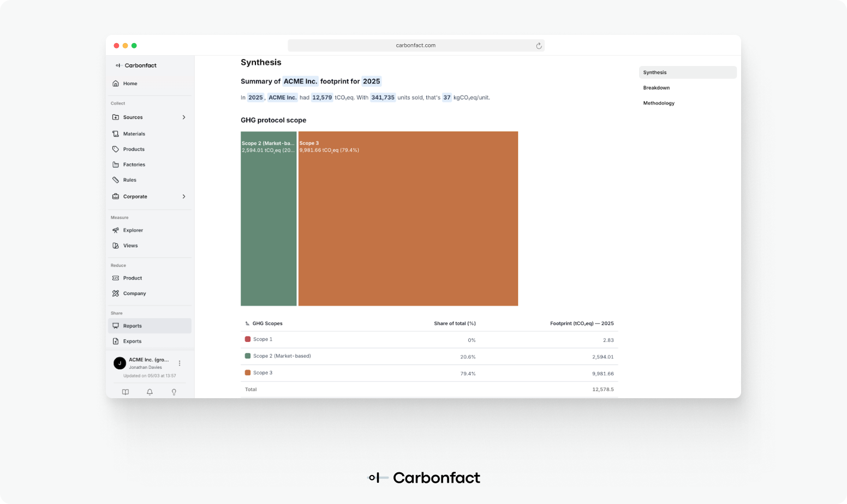
Task: Open the account three-dot menu
Action: pos(180,363)
